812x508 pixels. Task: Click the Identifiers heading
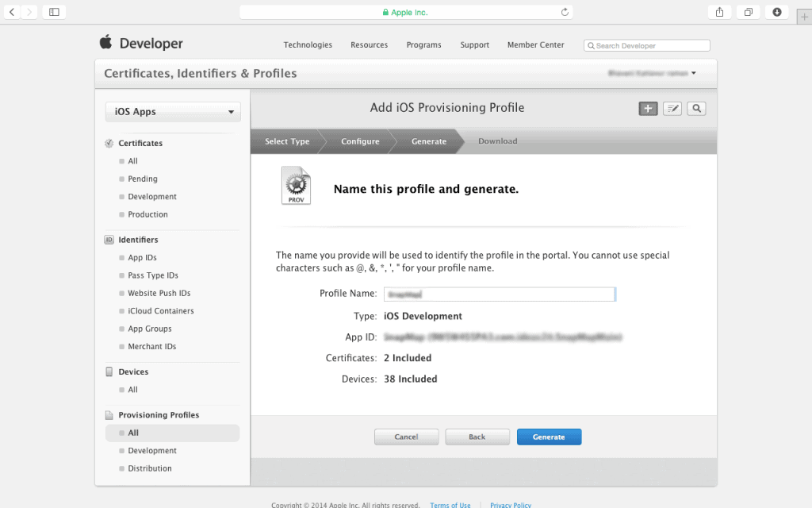[x=138, y=240]
